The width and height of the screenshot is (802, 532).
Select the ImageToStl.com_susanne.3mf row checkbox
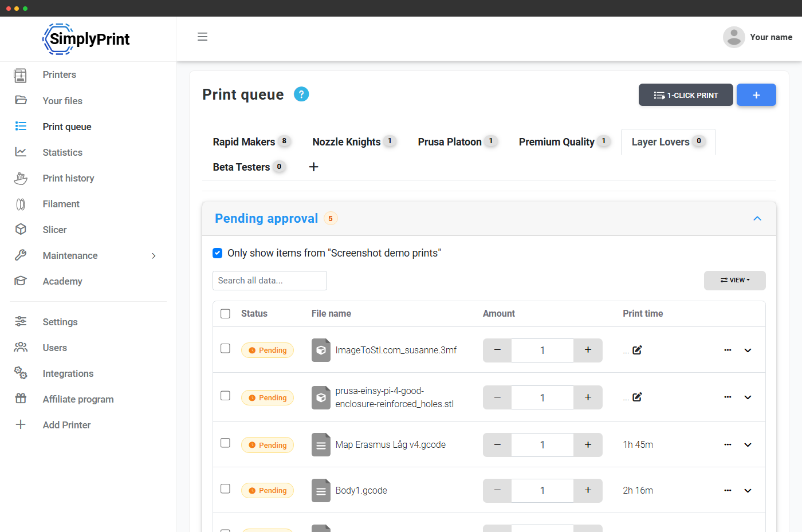coord(225,348)
